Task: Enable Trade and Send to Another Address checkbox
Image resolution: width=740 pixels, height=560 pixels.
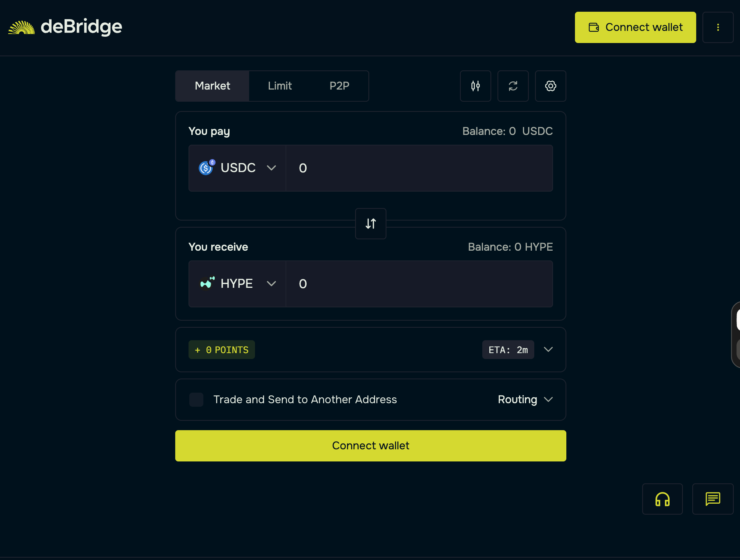Action: (x=196, y=400)
